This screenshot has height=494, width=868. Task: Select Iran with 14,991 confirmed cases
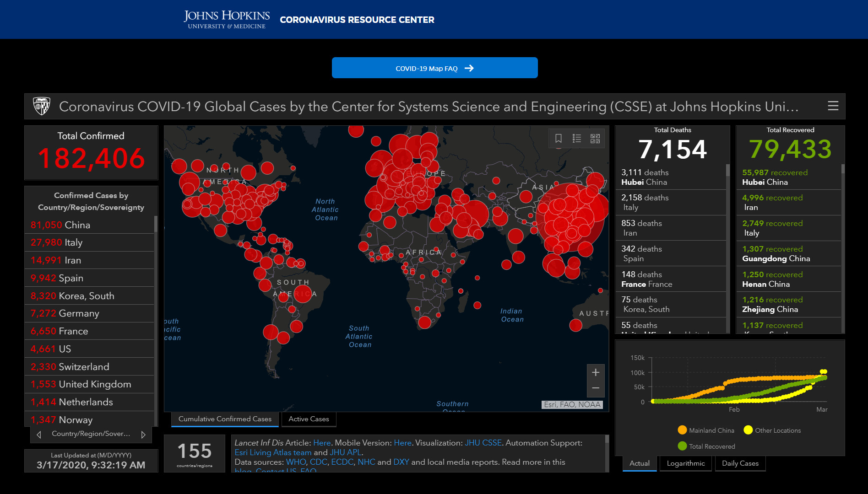click(x=89, y=260)
